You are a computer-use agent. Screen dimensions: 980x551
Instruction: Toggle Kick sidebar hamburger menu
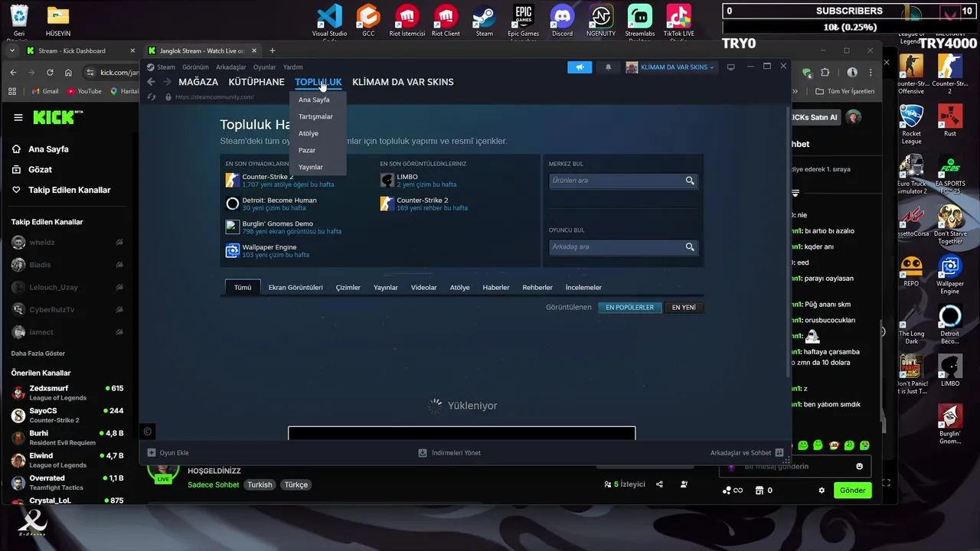click(18, 118)
